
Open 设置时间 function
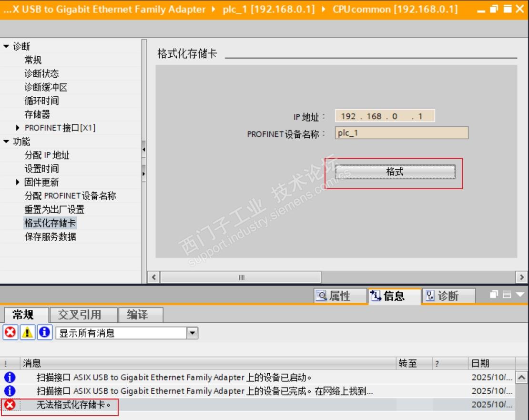coord(41,169)
